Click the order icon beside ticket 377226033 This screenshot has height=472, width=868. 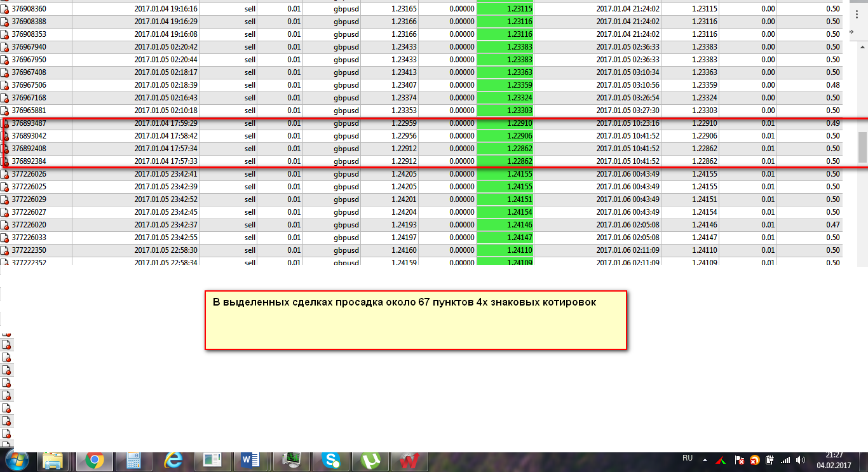point(4,238)
